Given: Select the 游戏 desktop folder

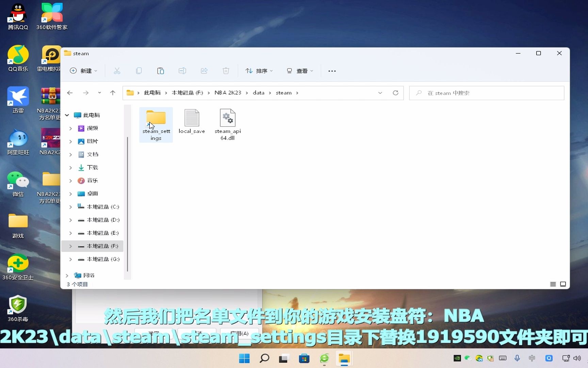Looking at the screenshot, I should [18, 225].
